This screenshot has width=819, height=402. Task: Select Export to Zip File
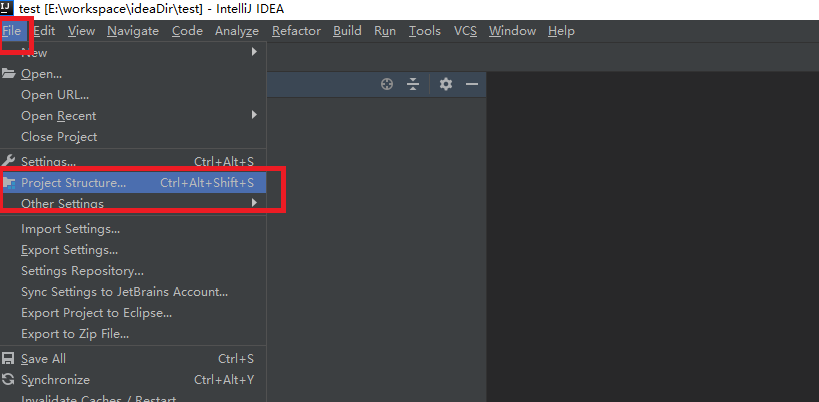[x=75, y=334]
